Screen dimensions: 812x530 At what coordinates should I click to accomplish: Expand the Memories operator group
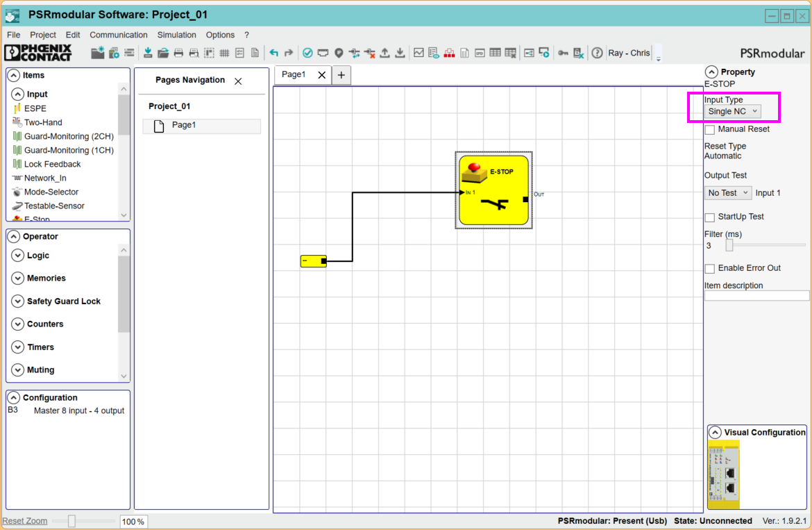17,279
